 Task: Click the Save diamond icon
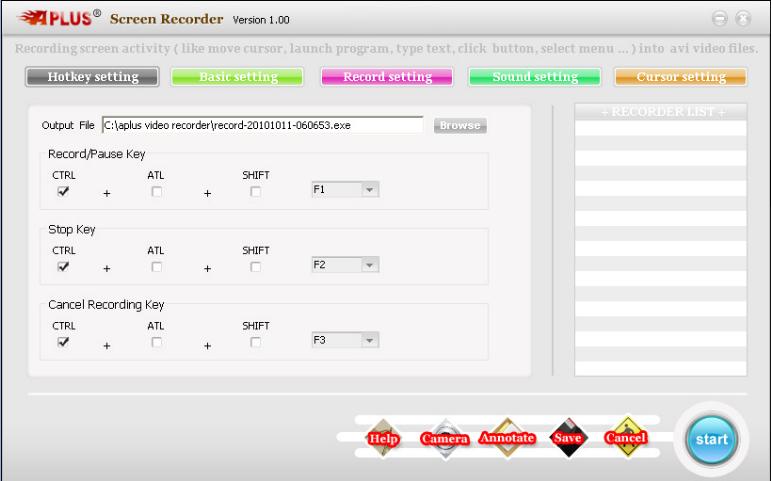click(x=568, y=437)
